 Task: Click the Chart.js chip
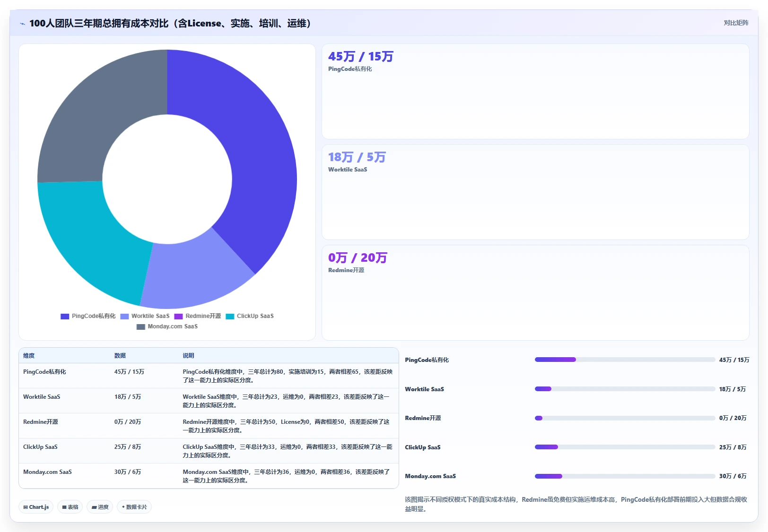coord(36,507)
